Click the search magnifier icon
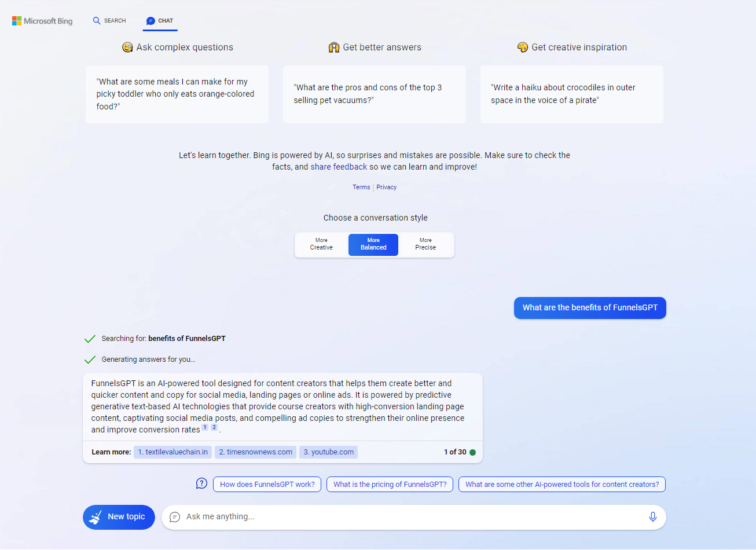Screen dimensions: 756x550 pyautogui.click(x=97, y=20)
